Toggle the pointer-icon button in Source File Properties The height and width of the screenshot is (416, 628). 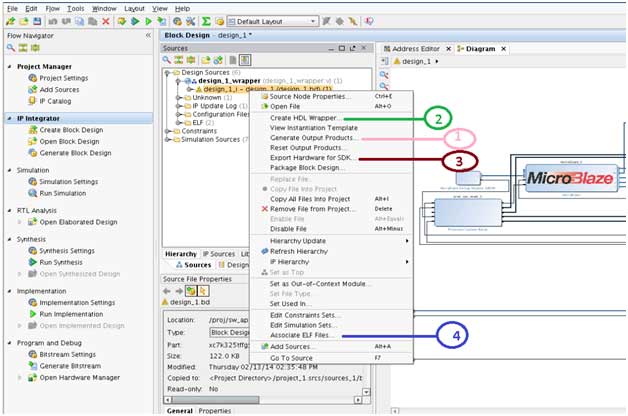click(203, 291)
